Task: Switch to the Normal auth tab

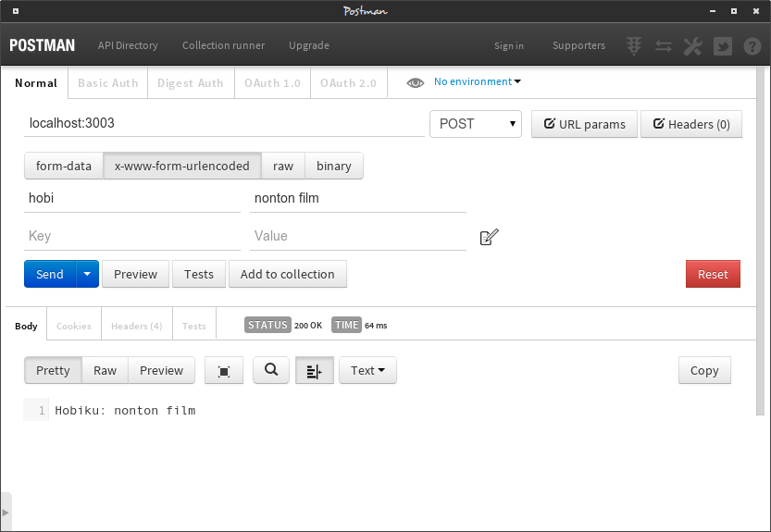Action: (x=36, y=83)
